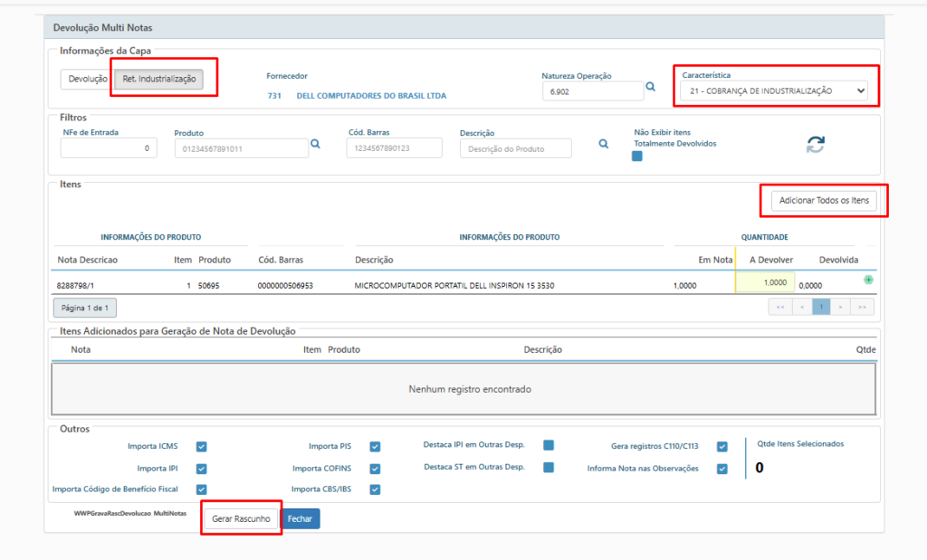The height and width of the screenshot is (560, 927).
Task: Click the Natureza Operação search magnifier icon
Action: tap(650, 89)
